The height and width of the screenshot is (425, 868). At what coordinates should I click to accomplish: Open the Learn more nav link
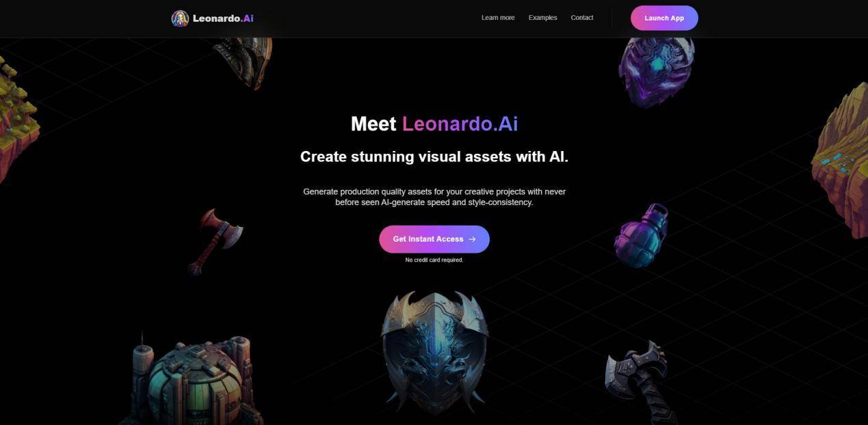[498, 18]
